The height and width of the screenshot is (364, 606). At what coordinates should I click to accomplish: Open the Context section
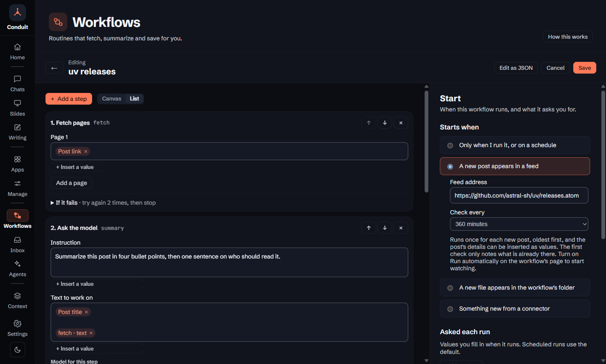coord(17,301)
